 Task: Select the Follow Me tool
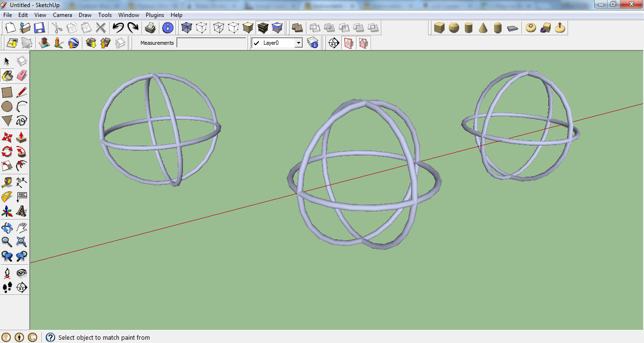pos(22,152)
